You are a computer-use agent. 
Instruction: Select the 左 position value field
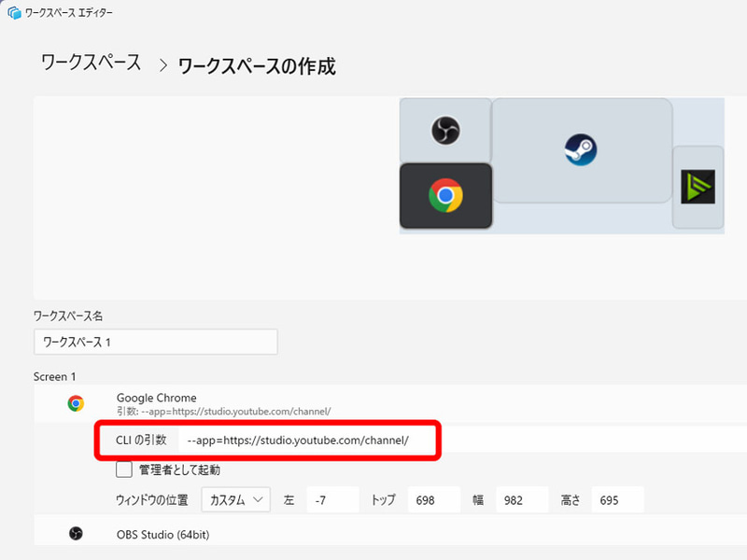coord(333,499)
